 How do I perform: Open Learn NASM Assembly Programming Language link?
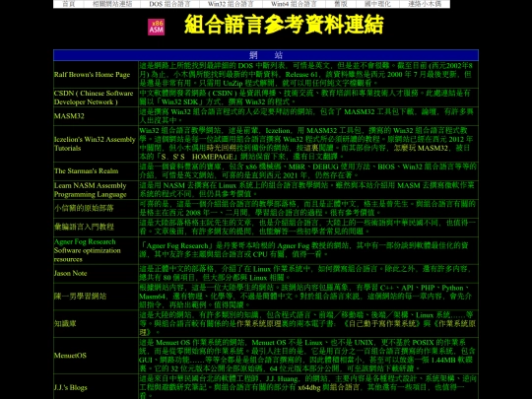pos(91,190)
